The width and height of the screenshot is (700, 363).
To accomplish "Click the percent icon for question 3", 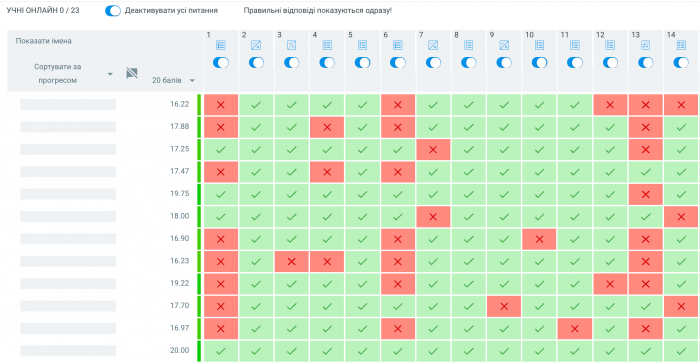I will [x=292, y=45].
